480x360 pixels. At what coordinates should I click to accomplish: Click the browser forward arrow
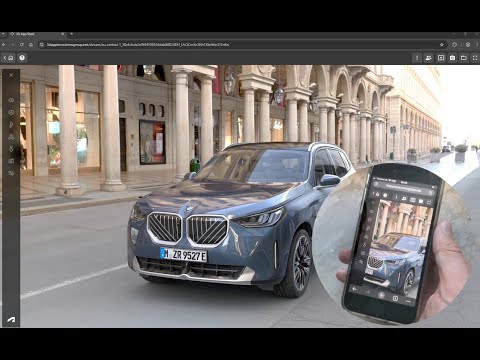coord(13,44)
